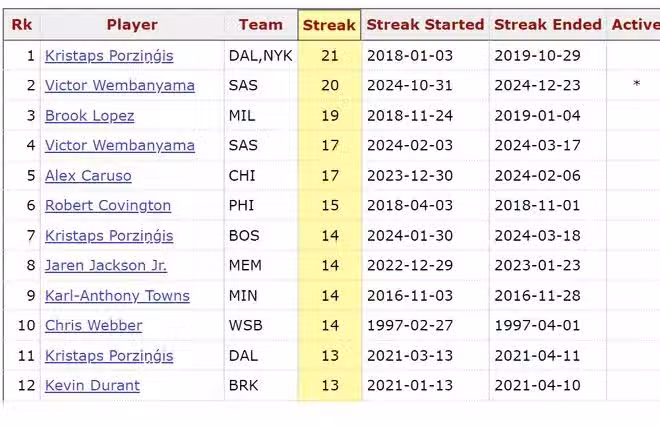Click the Robert Covington link
The image size is (660, 428).
(x=108, y=206)
